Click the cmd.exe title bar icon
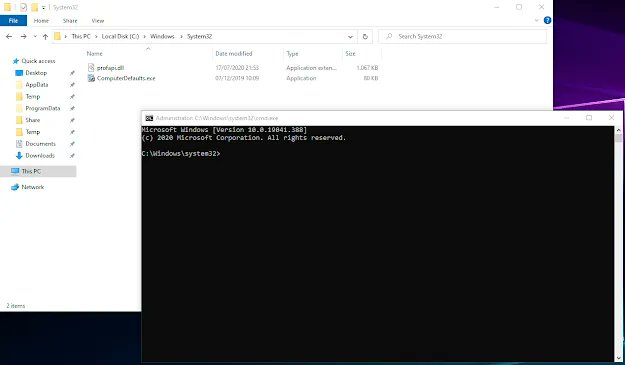Viewport: 625px width, 365px height. click(149, 118)
